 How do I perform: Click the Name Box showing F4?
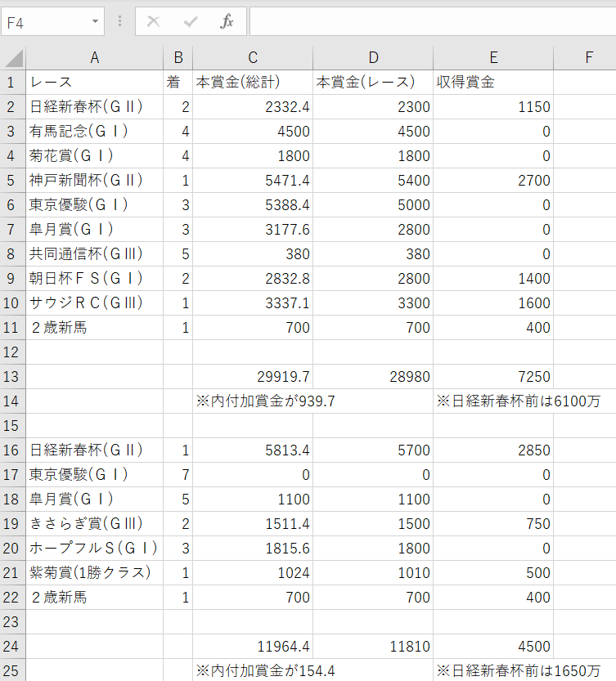point(52,21)
